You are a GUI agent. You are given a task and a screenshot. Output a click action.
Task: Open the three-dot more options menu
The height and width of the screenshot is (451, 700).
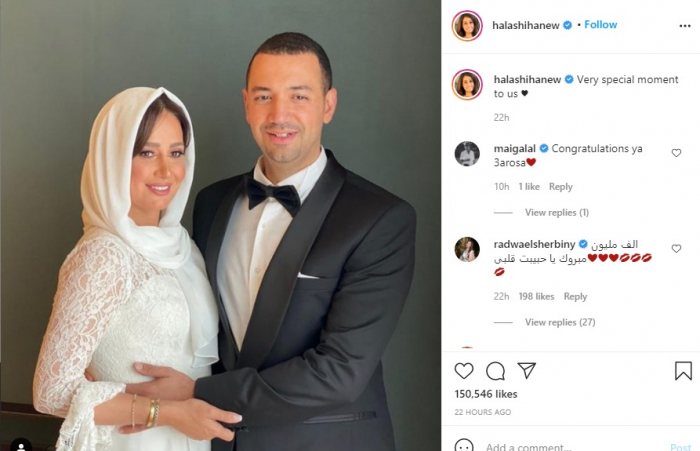pos(685,26)
